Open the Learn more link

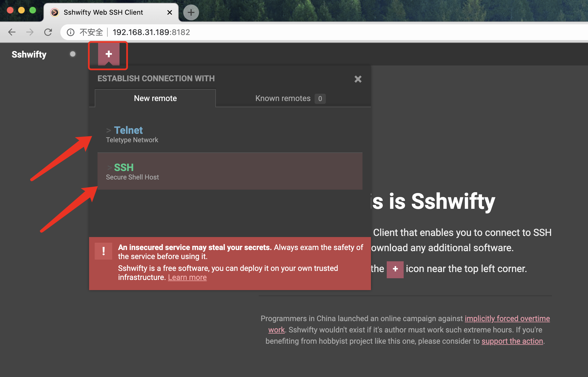point(187,277)
